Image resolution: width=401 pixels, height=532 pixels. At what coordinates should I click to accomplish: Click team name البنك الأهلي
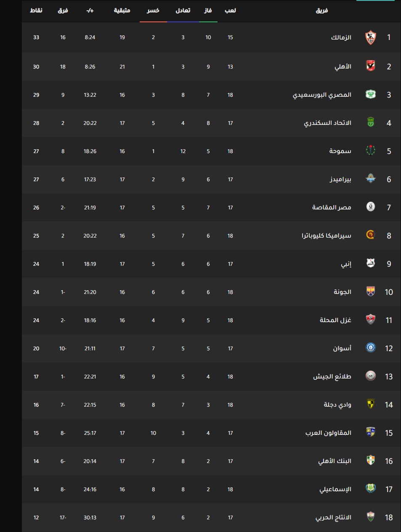pos(335,461)
